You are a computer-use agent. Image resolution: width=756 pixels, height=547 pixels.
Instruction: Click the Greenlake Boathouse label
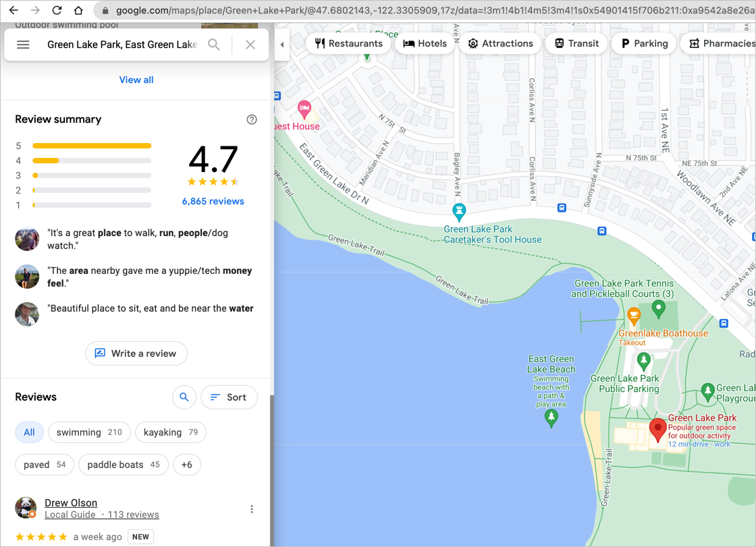coord(663,333)
